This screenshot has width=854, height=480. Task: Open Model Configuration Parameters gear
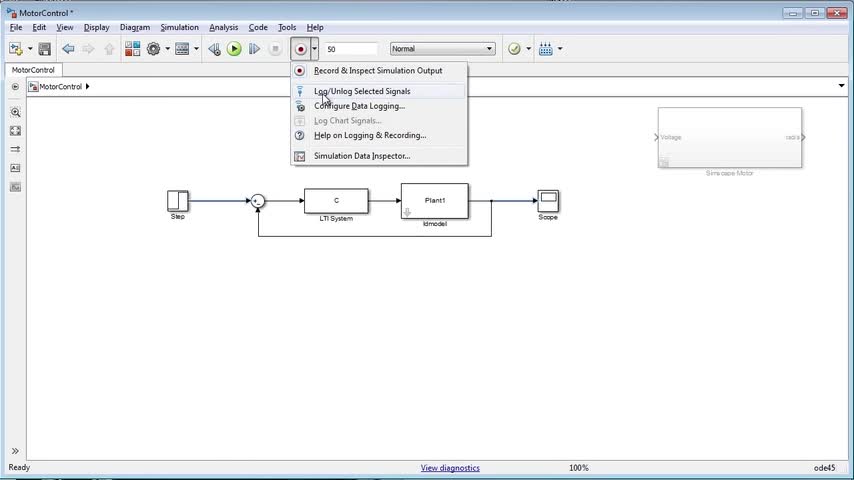[x=154, y=49]
